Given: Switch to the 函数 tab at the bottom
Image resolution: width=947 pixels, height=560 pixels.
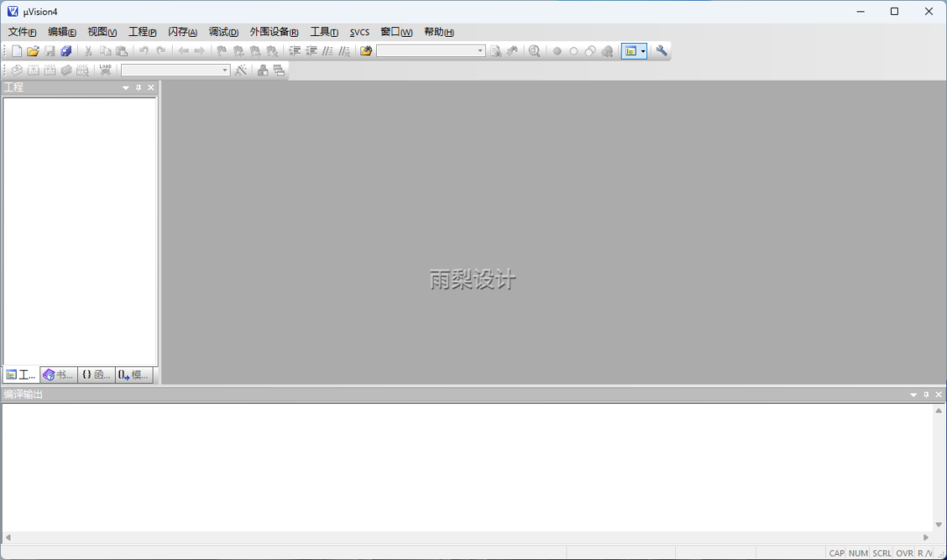Looking at the screenshot, I should coord(96,374).
